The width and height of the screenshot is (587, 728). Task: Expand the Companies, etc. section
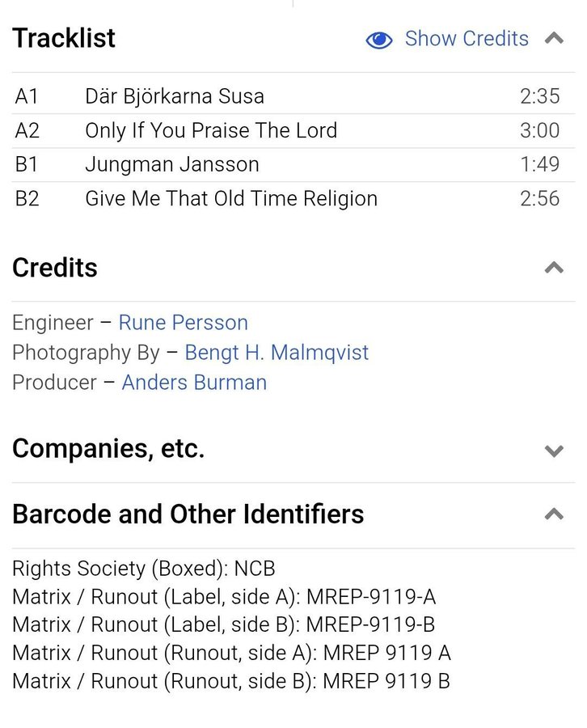pos(554,451)
